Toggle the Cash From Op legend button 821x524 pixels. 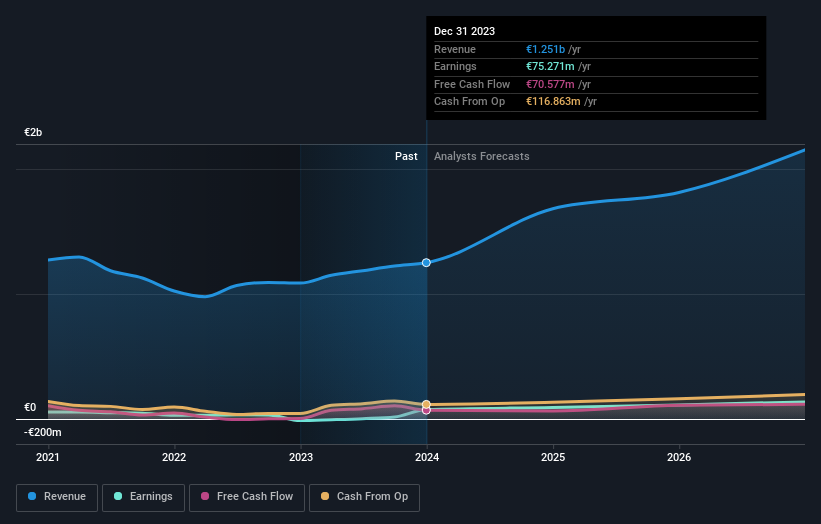364,497
